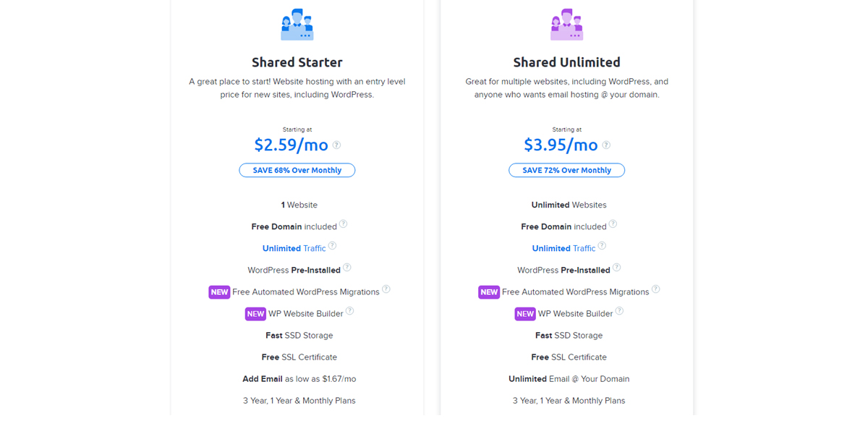Click the Shared Unlimited plan people icon
This screenshot has height=434, width=868.
coord(566,25)
